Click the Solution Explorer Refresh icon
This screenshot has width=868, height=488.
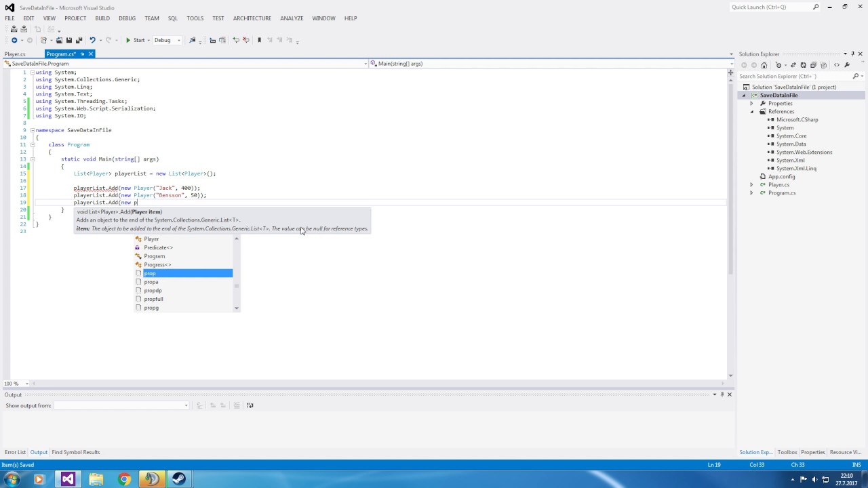click(x=804, y=65)
